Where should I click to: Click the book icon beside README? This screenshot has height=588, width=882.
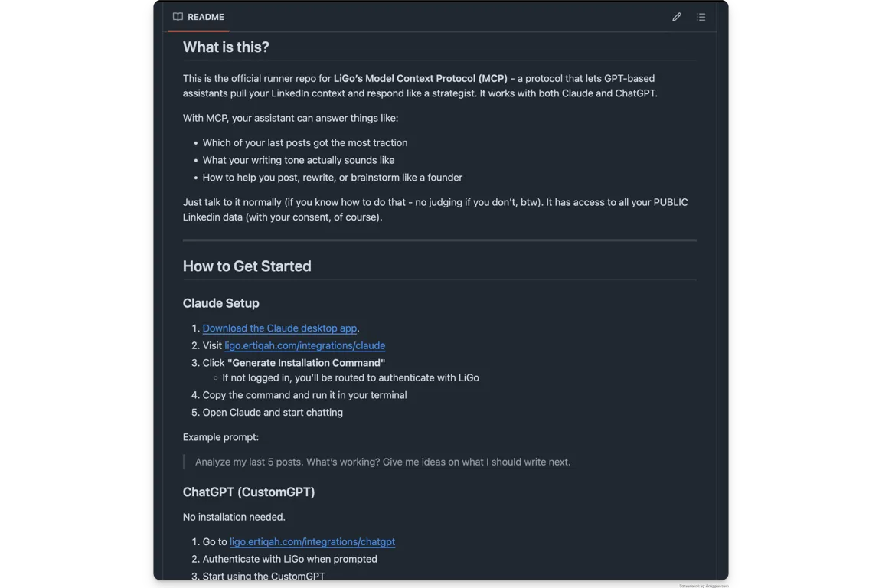coord(177,16)
